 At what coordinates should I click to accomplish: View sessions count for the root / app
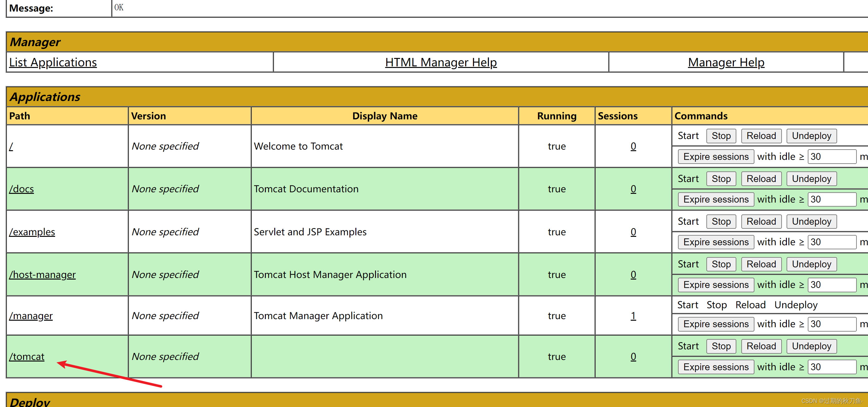click(x=633, y=146)
